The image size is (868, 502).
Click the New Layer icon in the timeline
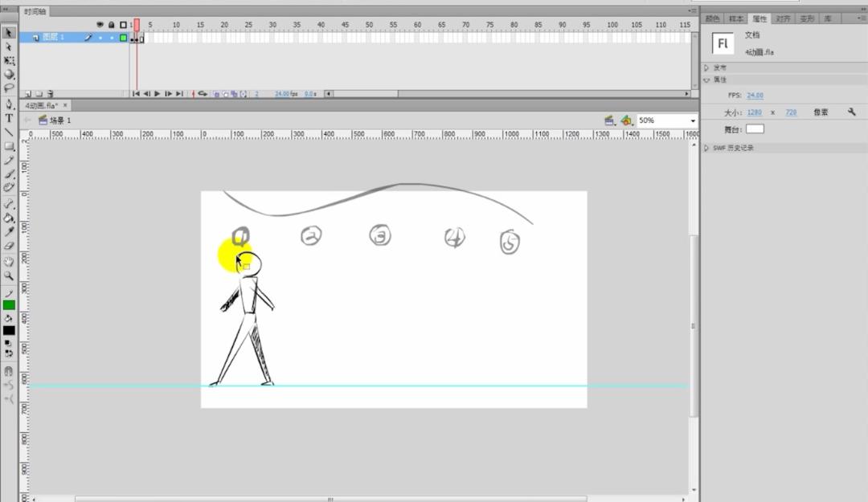coord(28,94)
